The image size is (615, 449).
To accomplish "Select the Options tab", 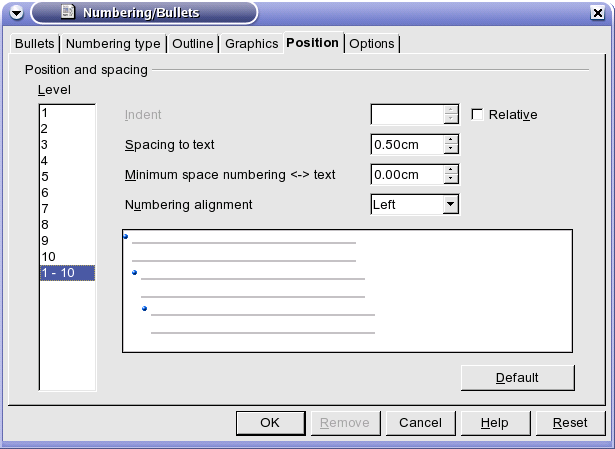I will (371, 44).
